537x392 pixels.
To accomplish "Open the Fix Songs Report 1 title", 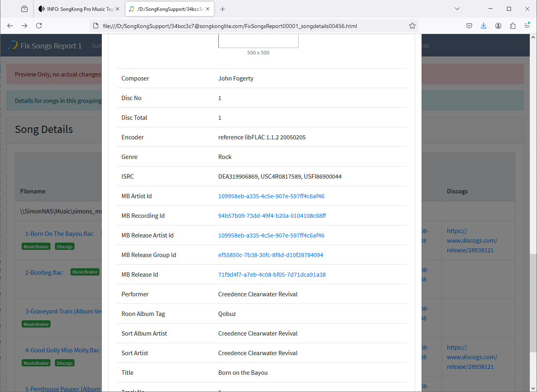I will click(51, 46).
